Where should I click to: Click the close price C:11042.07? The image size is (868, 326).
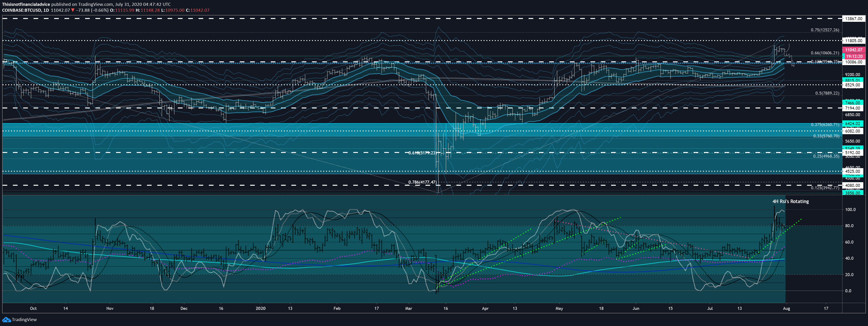pos(197,10)
